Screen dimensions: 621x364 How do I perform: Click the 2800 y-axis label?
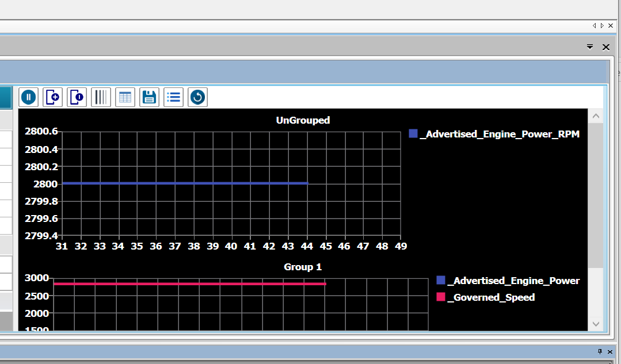pyautogui.click(x=45, y=184)
